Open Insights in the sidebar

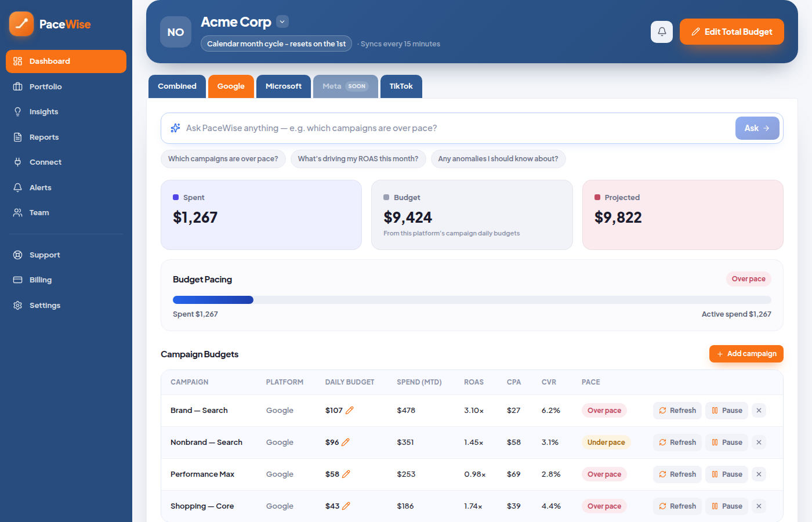(x=66, y=112)
